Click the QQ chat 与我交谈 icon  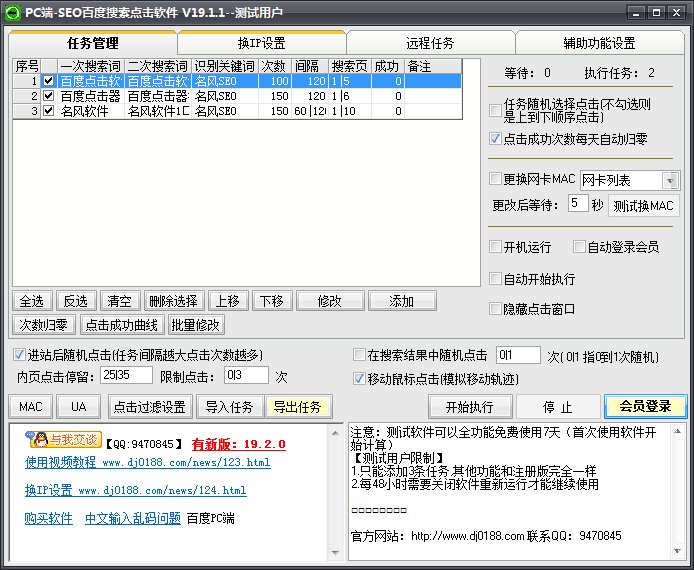point(62,440)
